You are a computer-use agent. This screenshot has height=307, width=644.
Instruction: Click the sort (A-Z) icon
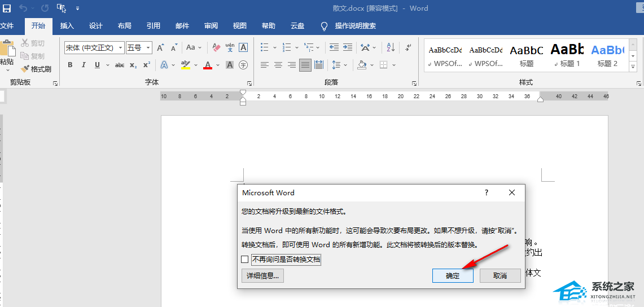click(x=391, y=48)
